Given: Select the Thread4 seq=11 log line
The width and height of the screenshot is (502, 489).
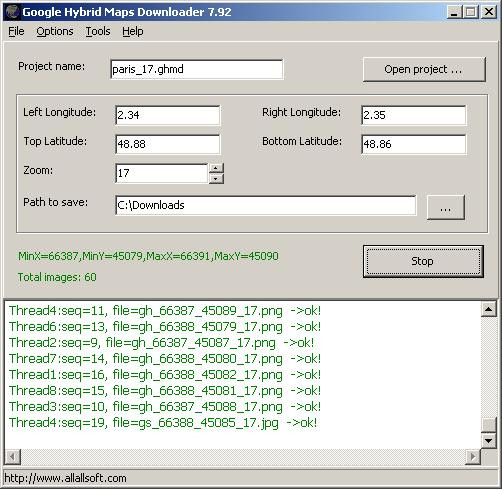Looking at the screenshot, I should click(165, 311).
